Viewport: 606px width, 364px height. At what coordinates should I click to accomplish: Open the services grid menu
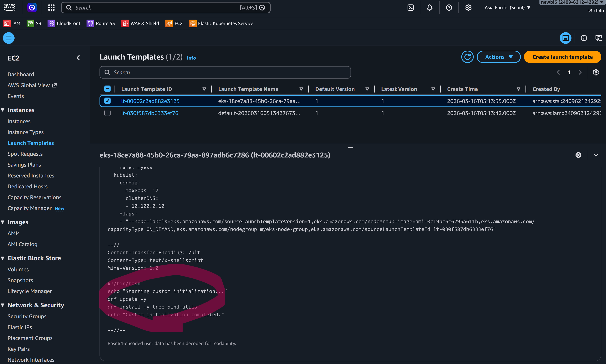point(51,8)
